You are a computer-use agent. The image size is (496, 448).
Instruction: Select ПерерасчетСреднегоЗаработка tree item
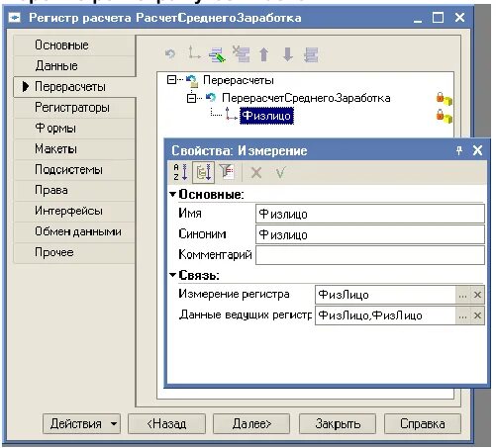click(x=306, y=98)
